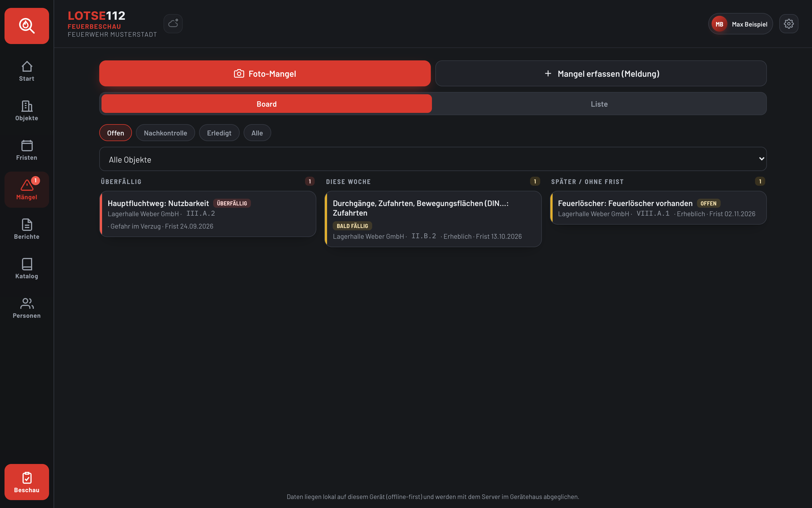Image resolution: width=812 pixels, height=508 pixels.
Task: Open Max Beispiel user profile
Action: (740, 24)
